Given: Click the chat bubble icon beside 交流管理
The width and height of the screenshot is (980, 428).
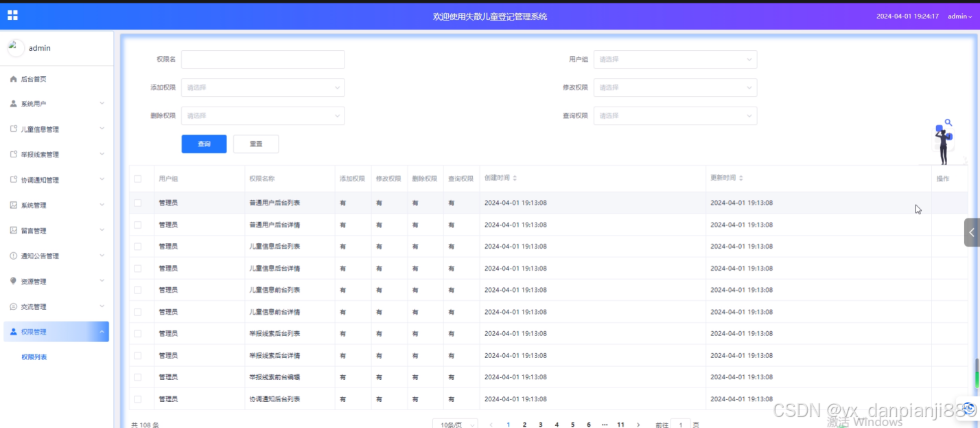Looking at the screenshot, I should click(13, 306).
